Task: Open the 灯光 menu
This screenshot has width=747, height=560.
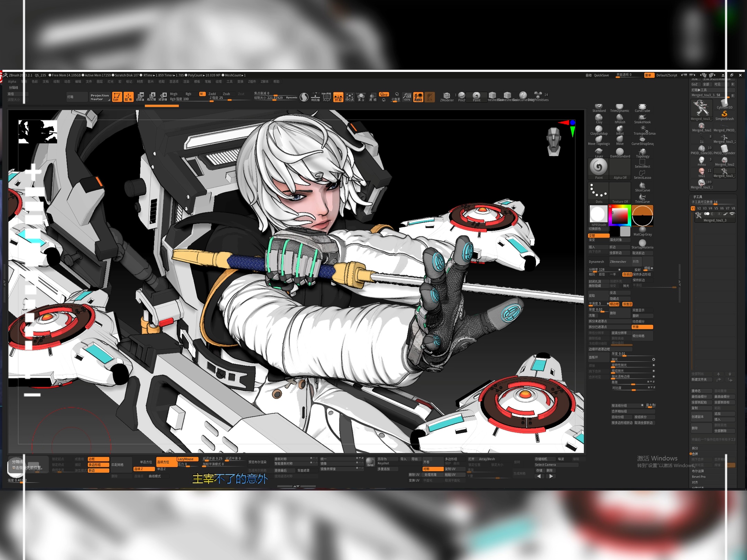Action: coord(110,82)
